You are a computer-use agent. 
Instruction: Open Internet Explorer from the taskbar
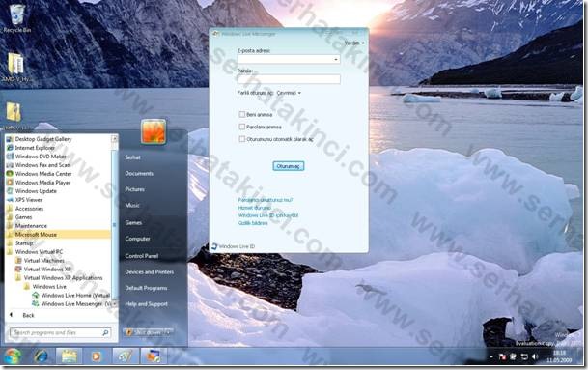tap(41, 356)
